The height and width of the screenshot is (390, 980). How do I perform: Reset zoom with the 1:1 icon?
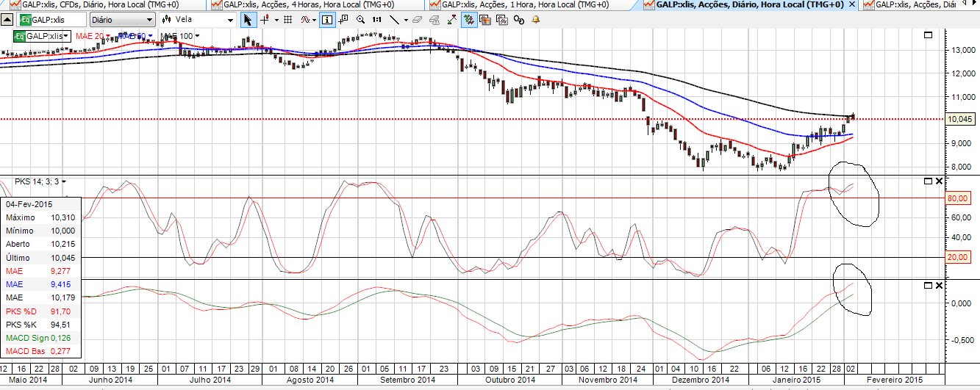tap(376, 20)
